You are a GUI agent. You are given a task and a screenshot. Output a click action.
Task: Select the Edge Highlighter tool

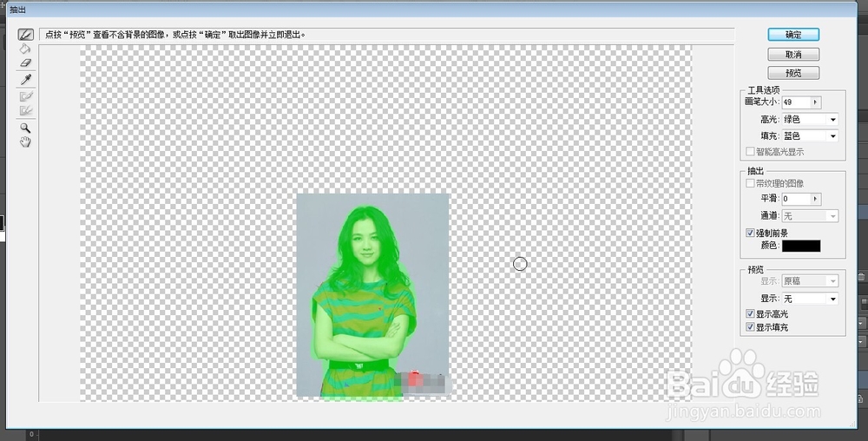(26, 35)
